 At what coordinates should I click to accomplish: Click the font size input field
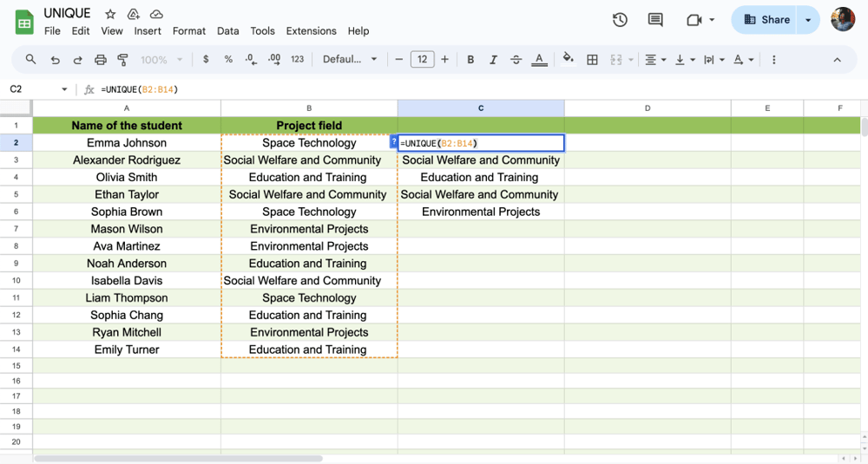tap(422, 60)
